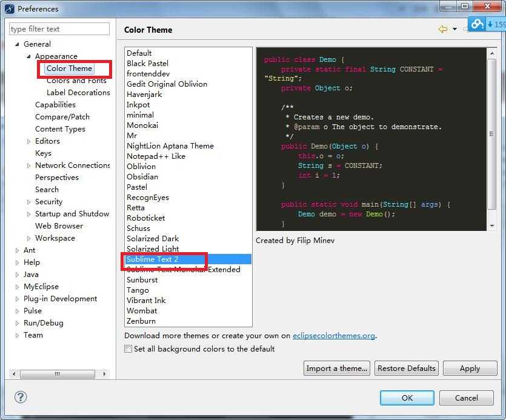The image size is (506, 420).
Task: Collapse the Appearance tree node
Action: coord(28,56)
